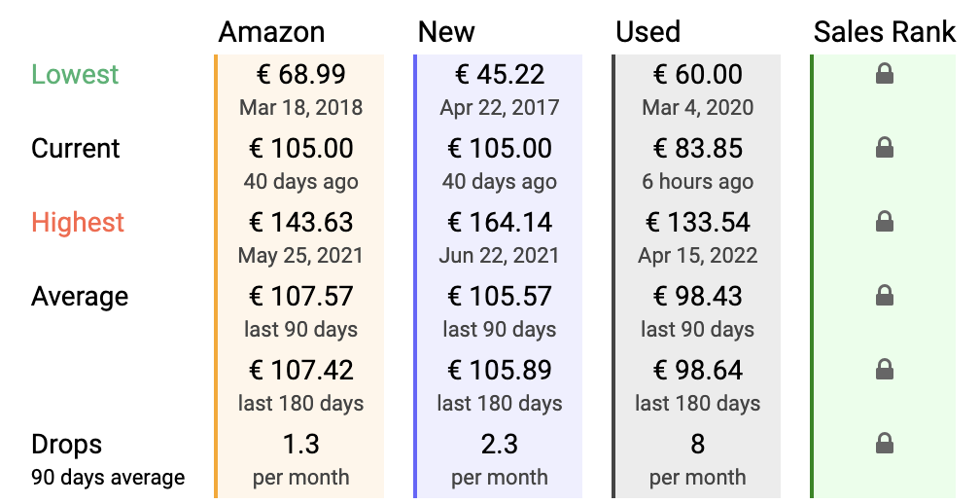Click the Sales Rank lock in Lowest row
Screen dimensions: 980x504
pyautogui.click(x=884, y=74)
